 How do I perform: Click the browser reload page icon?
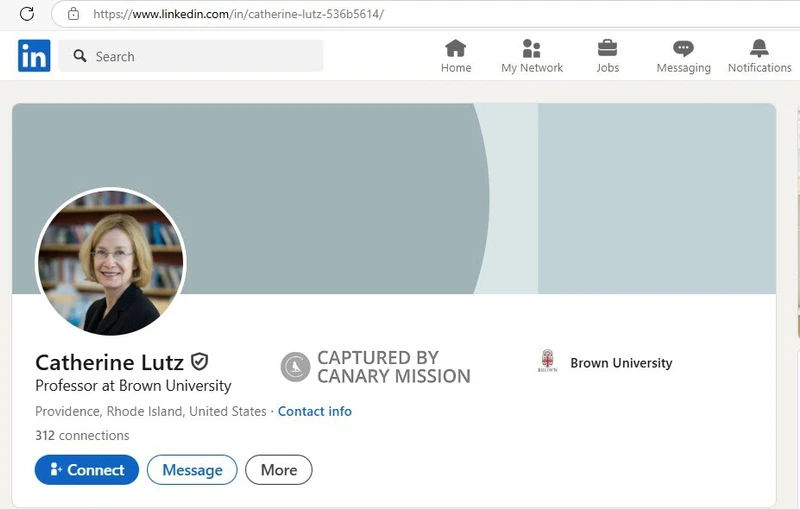coord(27,14)
